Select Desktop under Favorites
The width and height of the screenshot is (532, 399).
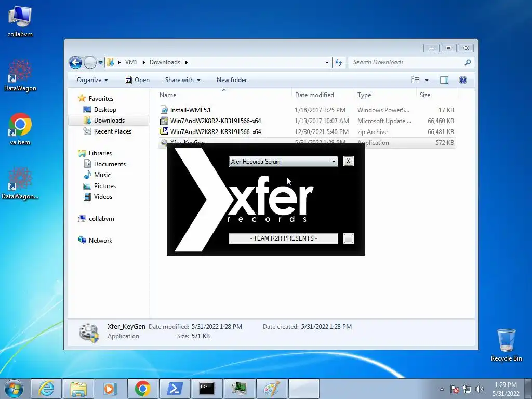coord(105,110)
